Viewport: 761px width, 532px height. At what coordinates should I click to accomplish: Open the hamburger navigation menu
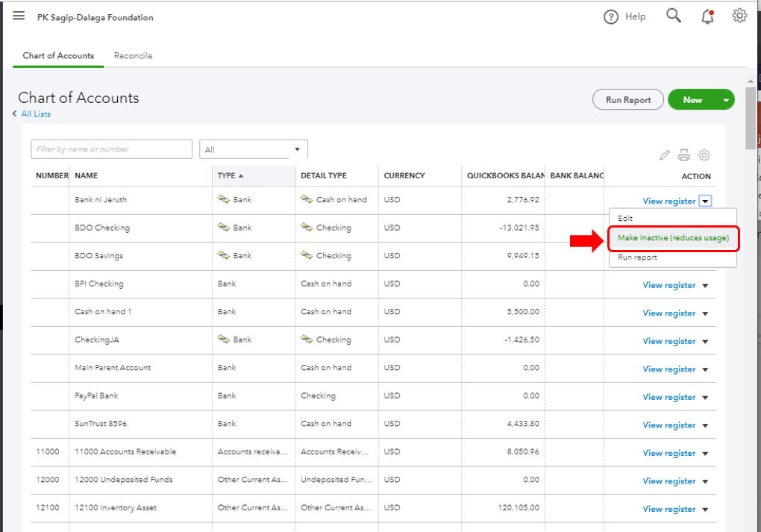coord(19,16)
